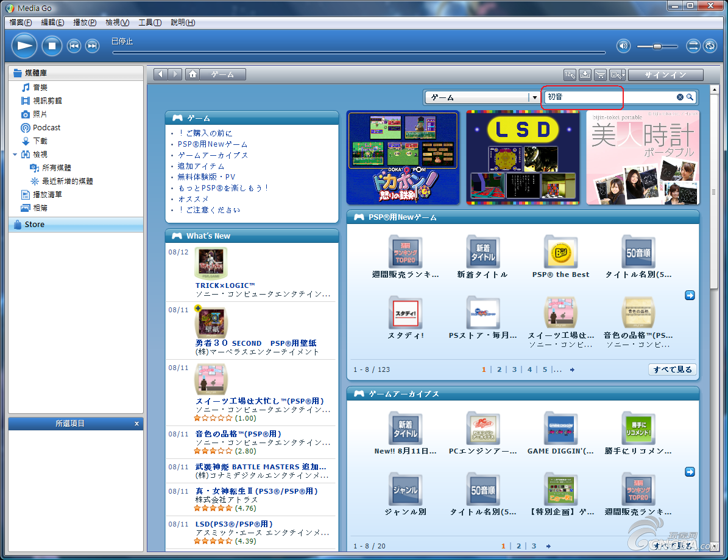The height and width of the screenshot is (560, 728).
Task: Click the search magnifier icon
Action: pyautogui.click(x=690, y=97)
